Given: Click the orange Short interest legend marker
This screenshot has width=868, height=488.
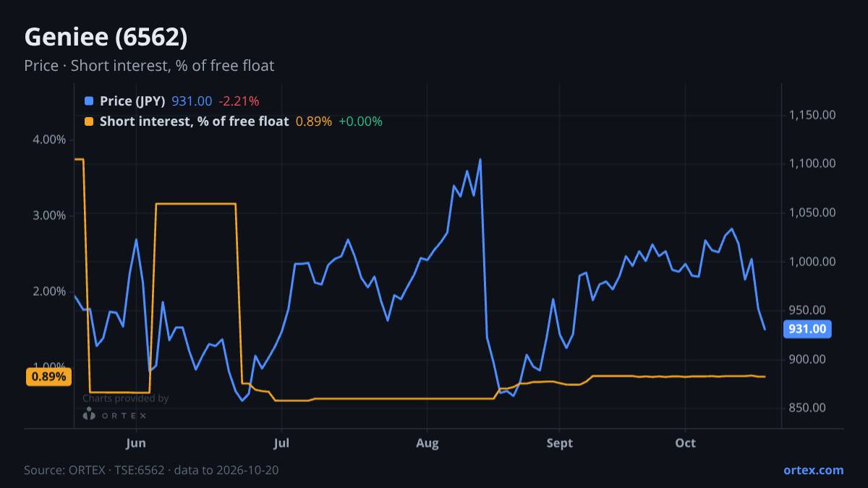Looking at the screenshot, I should pyautogui.click(x=89, y=121).
